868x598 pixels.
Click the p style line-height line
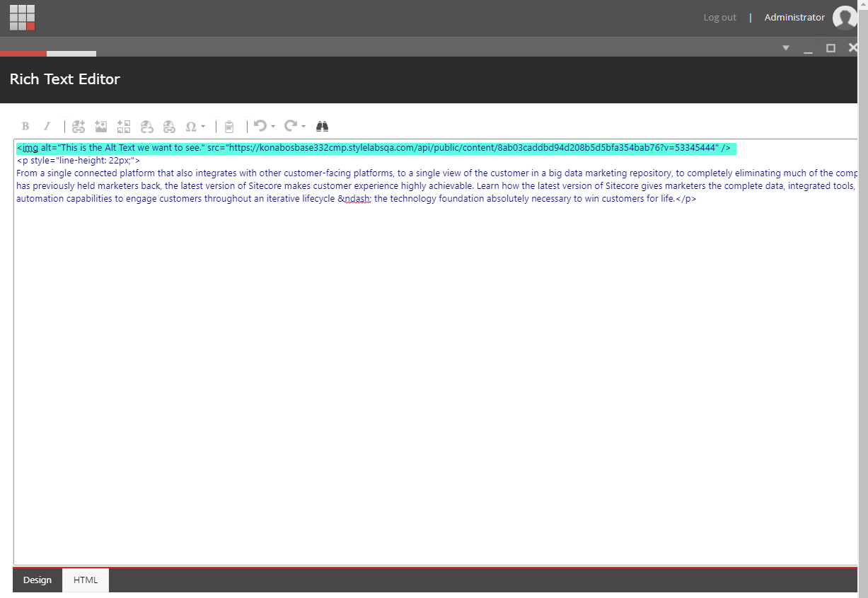click(x=79, y=161)
